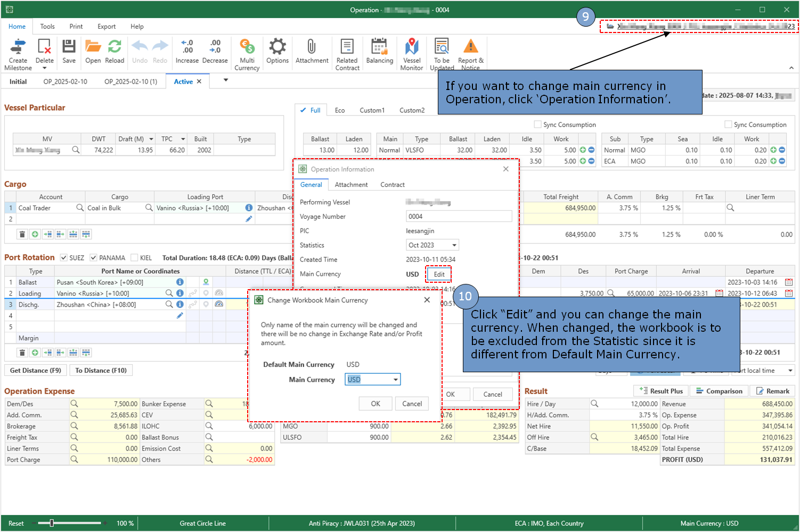Click the Get Distance (F9) button
Image resolution: width=800 pixels, height=532 pixels.
point(36,370)
